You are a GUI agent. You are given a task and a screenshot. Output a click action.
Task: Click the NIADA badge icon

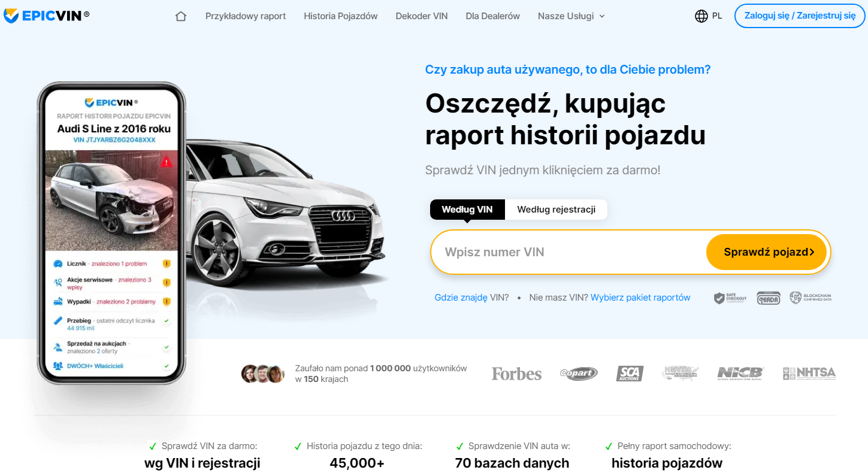click(769, 298)
